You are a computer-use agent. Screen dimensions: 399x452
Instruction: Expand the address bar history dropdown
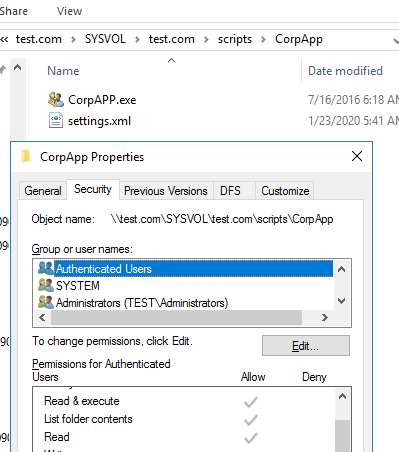[x=396, y=41]
